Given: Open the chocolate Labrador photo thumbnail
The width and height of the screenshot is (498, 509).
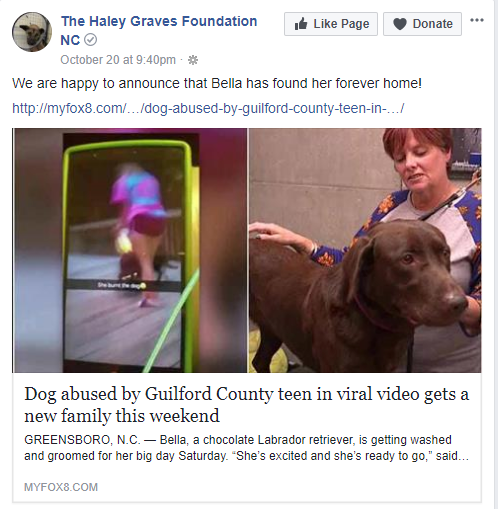Looking at the screenshot, I should click(365, 250).
